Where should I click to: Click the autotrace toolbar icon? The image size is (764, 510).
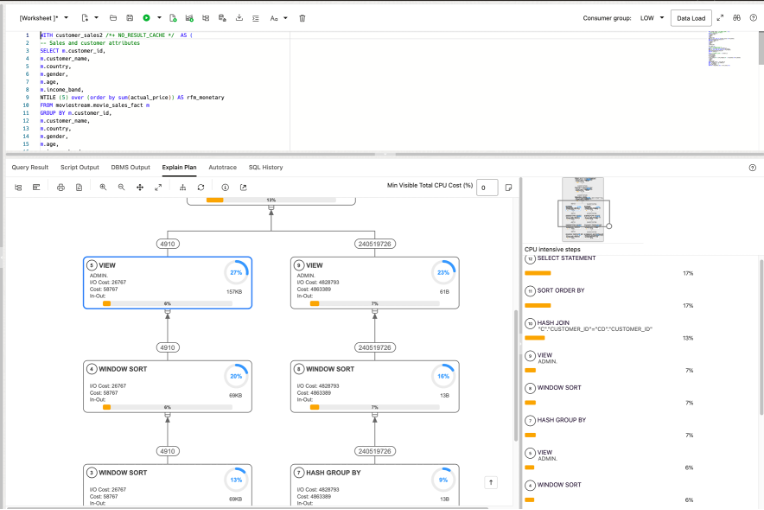pyautogui.click(x=206, y=18)
